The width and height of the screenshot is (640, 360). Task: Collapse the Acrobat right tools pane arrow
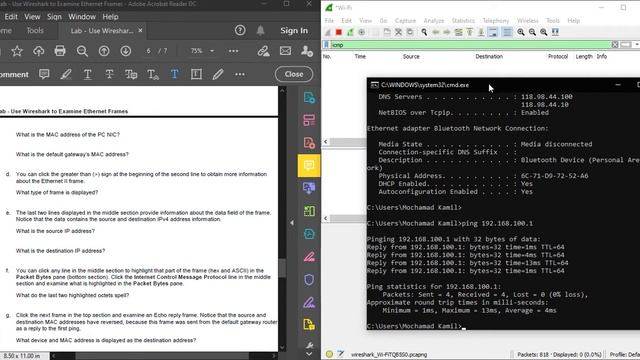292,223
